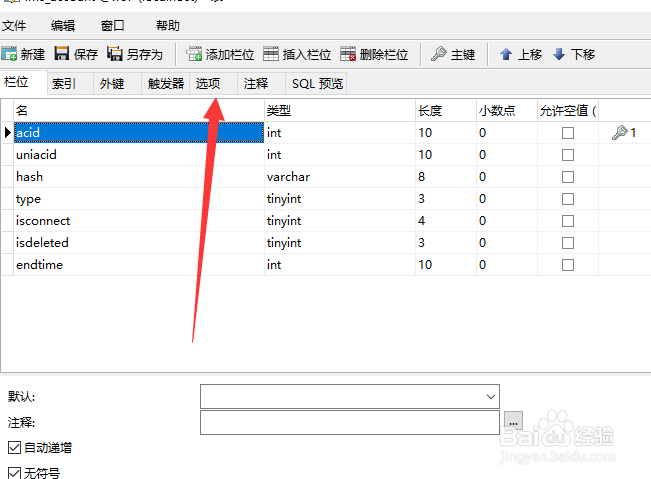
Task: Click the primary key icon in acid row
Action: point(619,132)
